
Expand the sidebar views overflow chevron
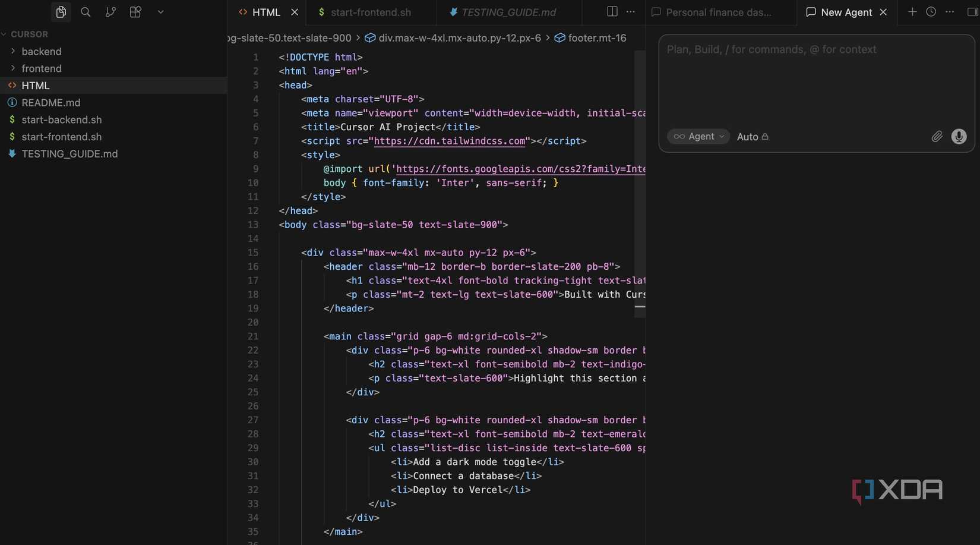click(160, 12)
